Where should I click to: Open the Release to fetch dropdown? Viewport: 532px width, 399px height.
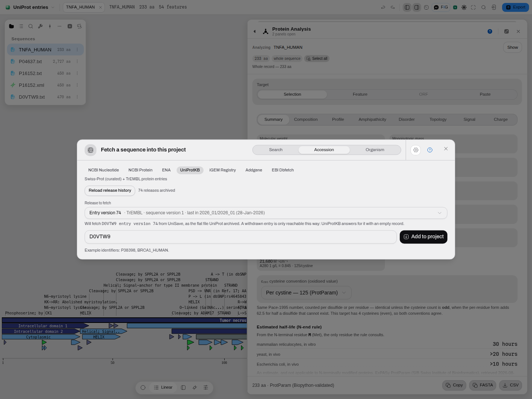tap(266, 213)
